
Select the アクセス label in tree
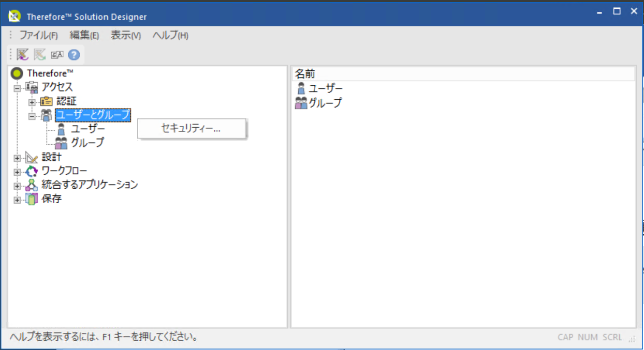tap(57, 87)
